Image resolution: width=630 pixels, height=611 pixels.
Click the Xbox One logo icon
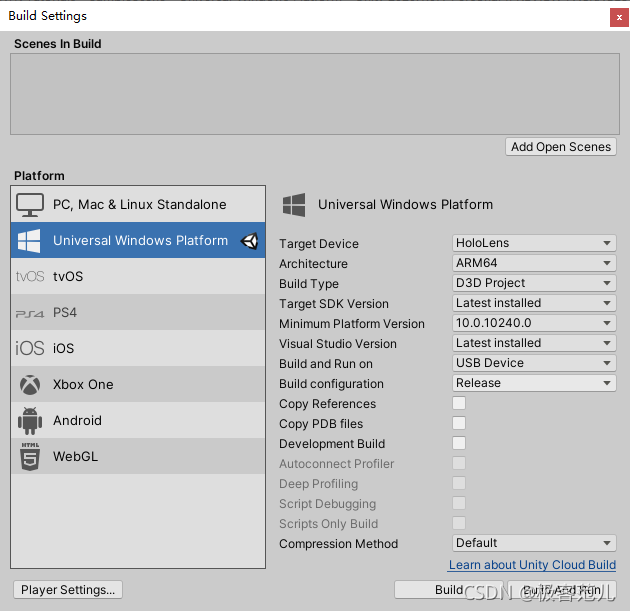tap(30, 384)
